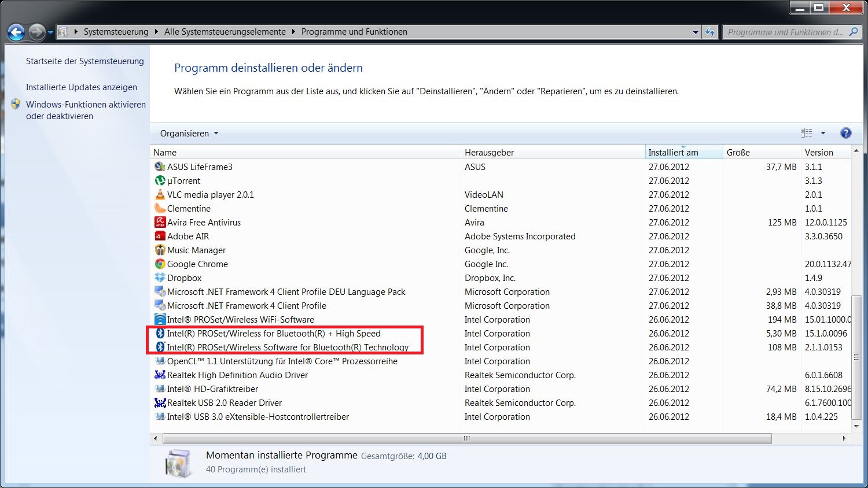Select VLC media player 2.0.1 entry
Image resolution: width=868 pixels, height=488 pixels.
211,194
